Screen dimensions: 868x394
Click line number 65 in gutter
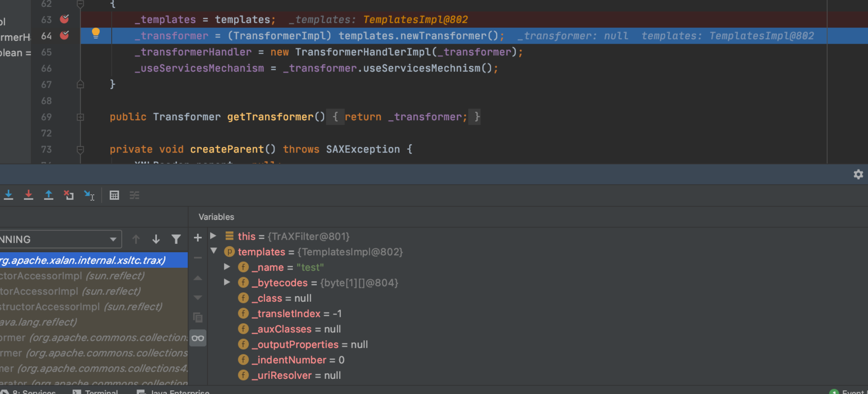tap(46, 52)
